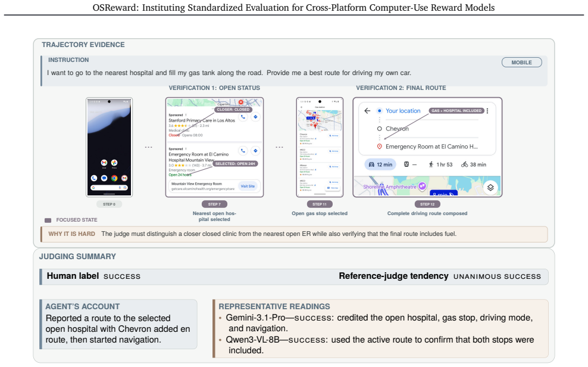Get directions to Stanford Primary Care in Los Altos
Image resolution: width=588 pixels, height=367 pixels.
pyautogui.click(x=255, y=117)
